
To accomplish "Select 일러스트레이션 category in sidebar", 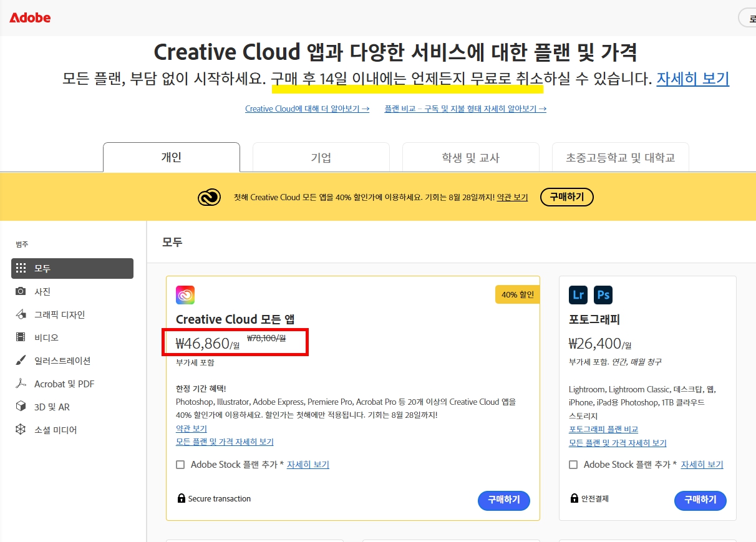I will click(x=72, y=361).
